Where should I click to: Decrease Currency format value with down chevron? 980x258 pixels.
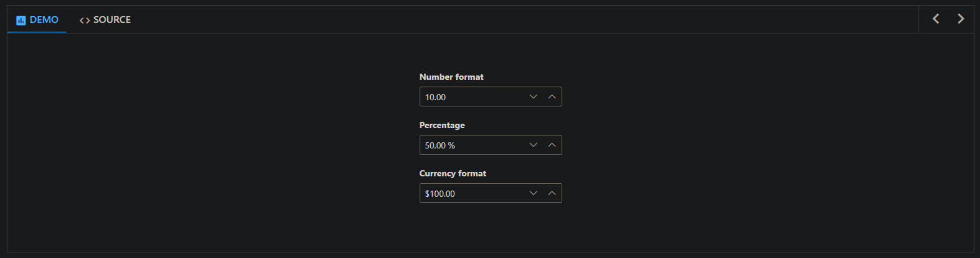pos(533,193)
